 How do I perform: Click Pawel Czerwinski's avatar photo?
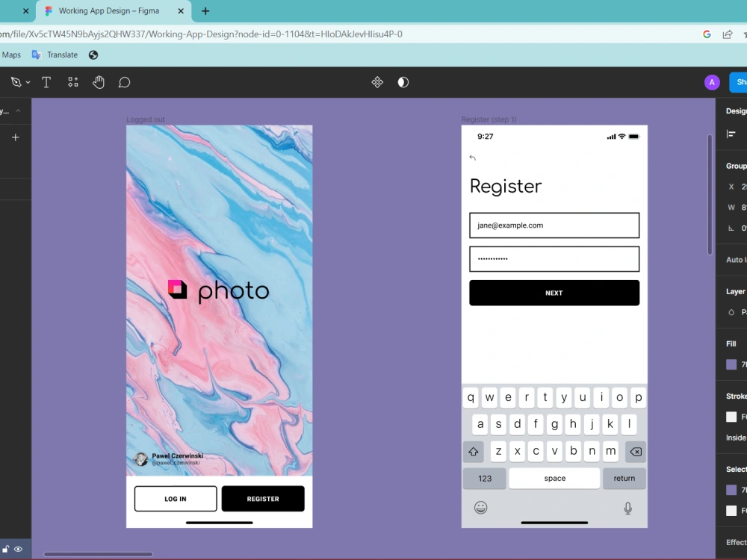pyautogui.click(x=140, y=459)
